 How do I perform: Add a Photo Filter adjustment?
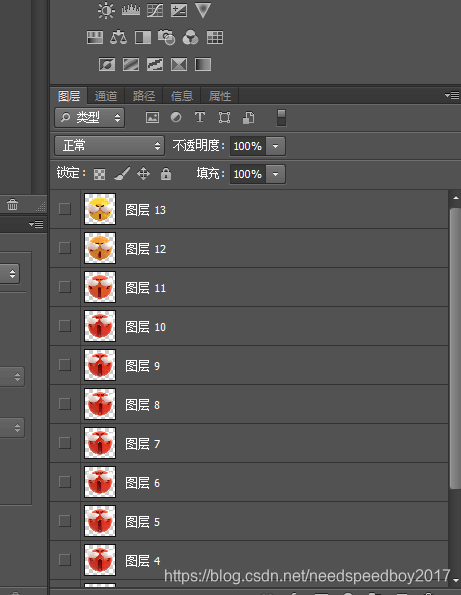coord(167,38)
